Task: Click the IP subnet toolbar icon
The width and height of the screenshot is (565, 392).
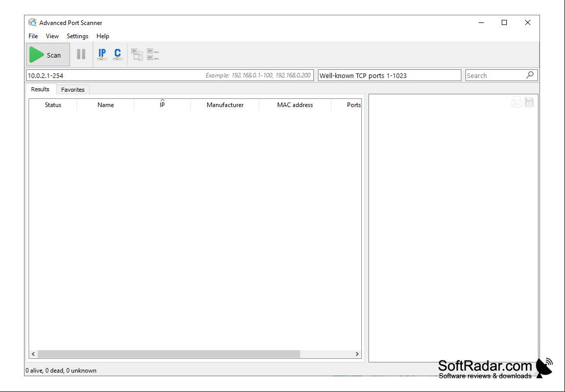Action: (x=102, y=55)
